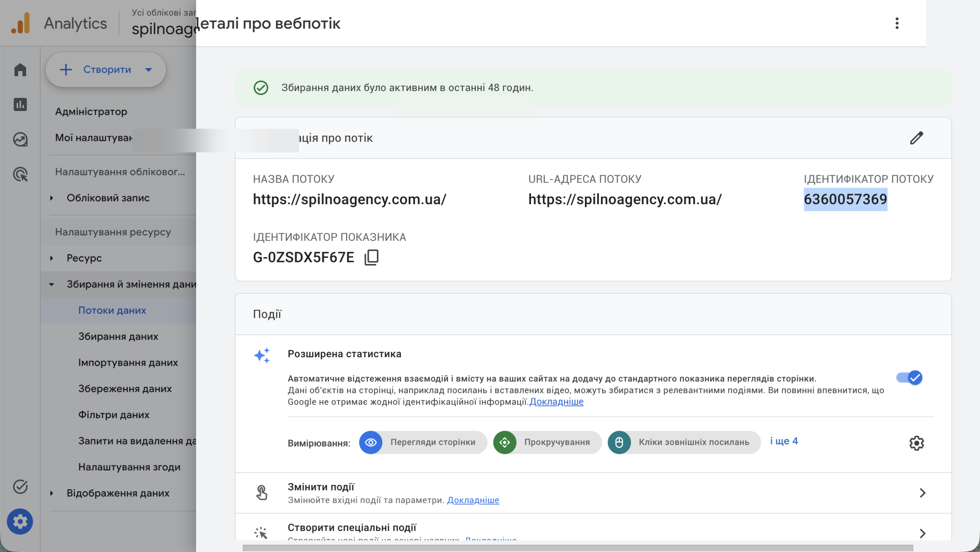980x552 pixels.
Task: Open Докладніше link under Розширена статистика
Action: pos(556,401)
